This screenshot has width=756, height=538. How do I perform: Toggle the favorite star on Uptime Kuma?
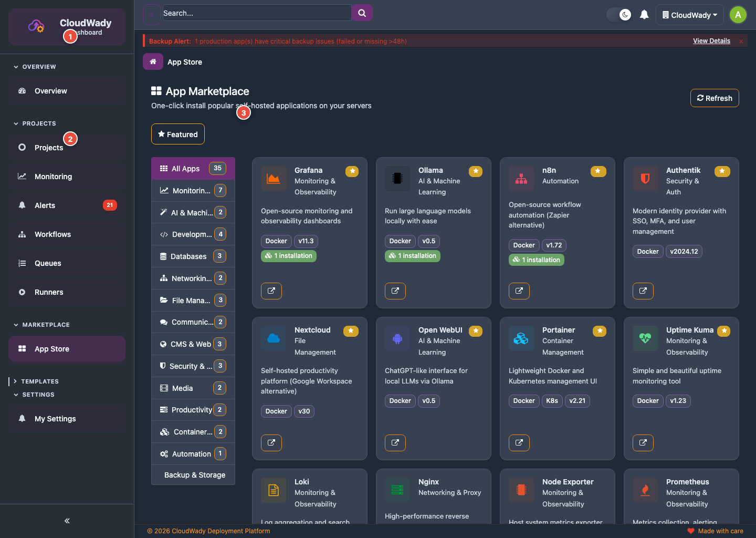click(723, 331)
